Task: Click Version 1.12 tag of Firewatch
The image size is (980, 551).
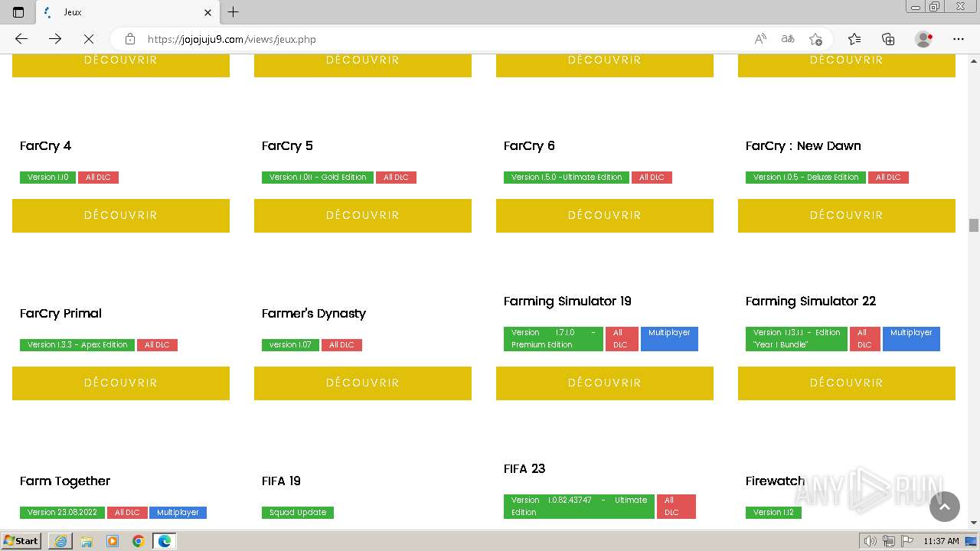Action: point(773,513)
